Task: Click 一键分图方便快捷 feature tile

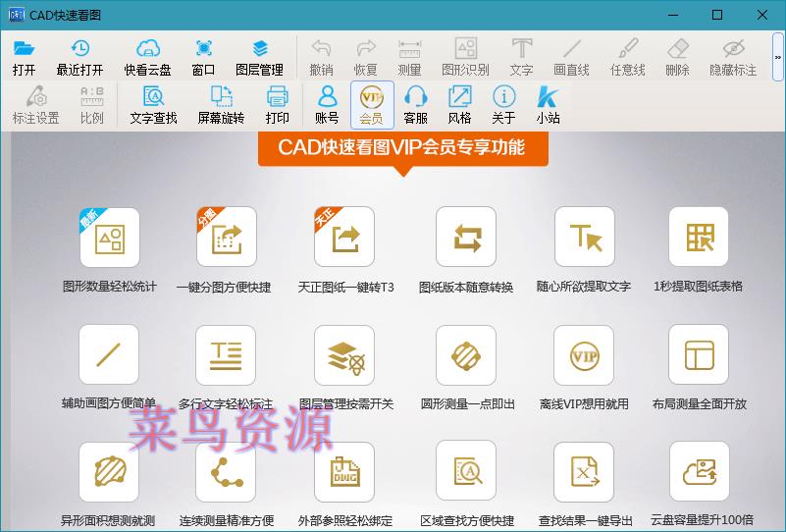Action: pos(227,237)
